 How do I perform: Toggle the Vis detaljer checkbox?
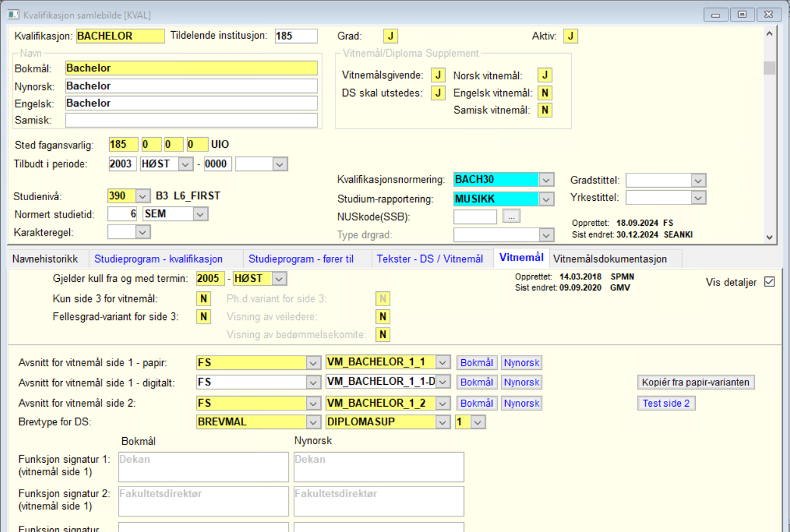pos(769,282)
